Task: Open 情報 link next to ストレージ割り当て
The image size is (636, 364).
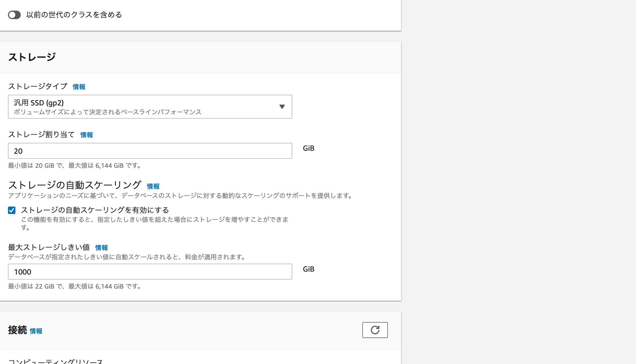Action: click(x=86, y=135)
